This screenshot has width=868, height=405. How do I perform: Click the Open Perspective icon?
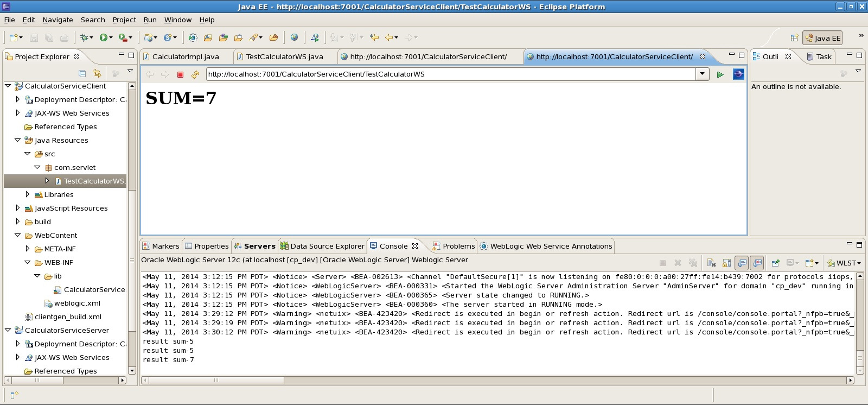point(794,37)
